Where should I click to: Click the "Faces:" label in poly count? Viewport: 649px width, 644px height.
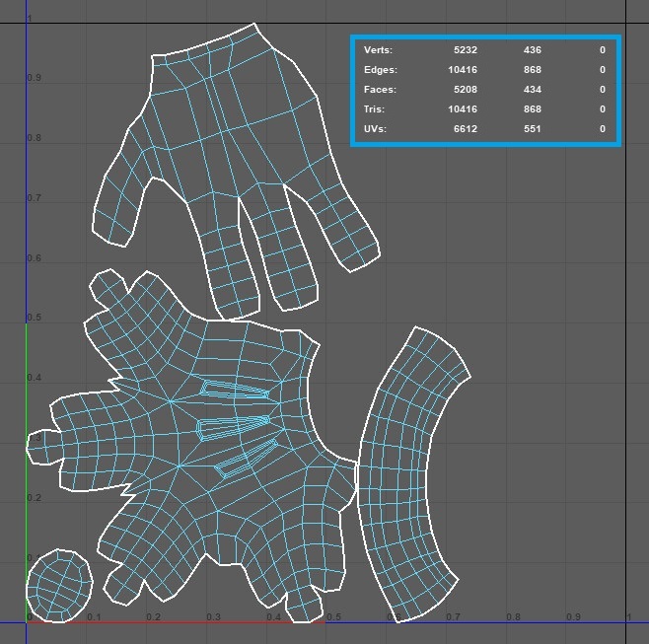(x=380, y=90)
